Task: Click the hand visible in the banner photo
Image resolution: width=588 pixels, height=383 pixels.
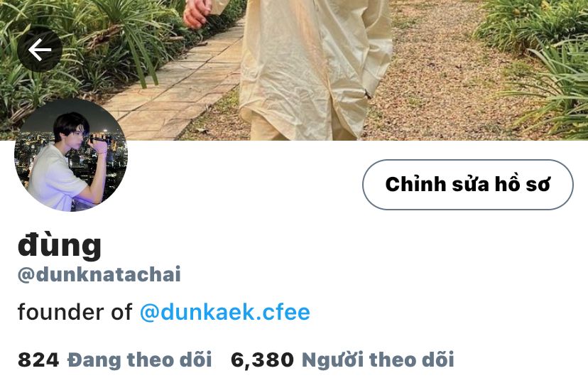Action: tap(197, 14)
